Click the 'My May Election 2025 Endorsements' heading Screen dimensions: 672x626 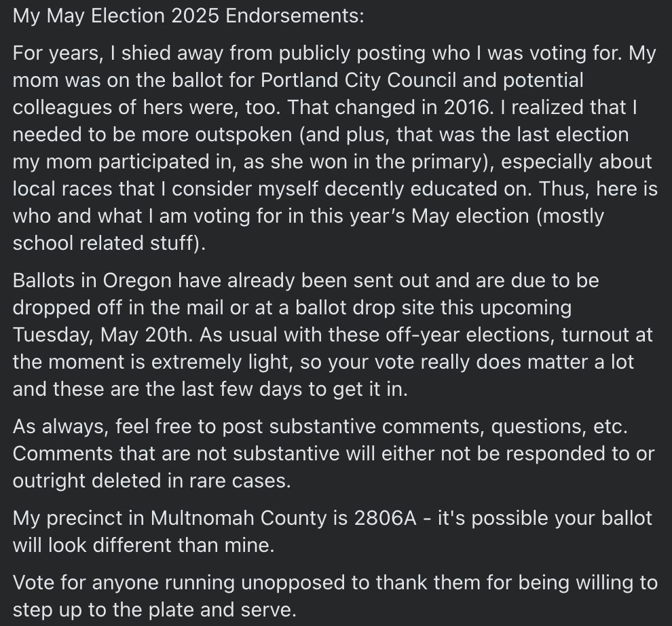(x=188, y=16)
